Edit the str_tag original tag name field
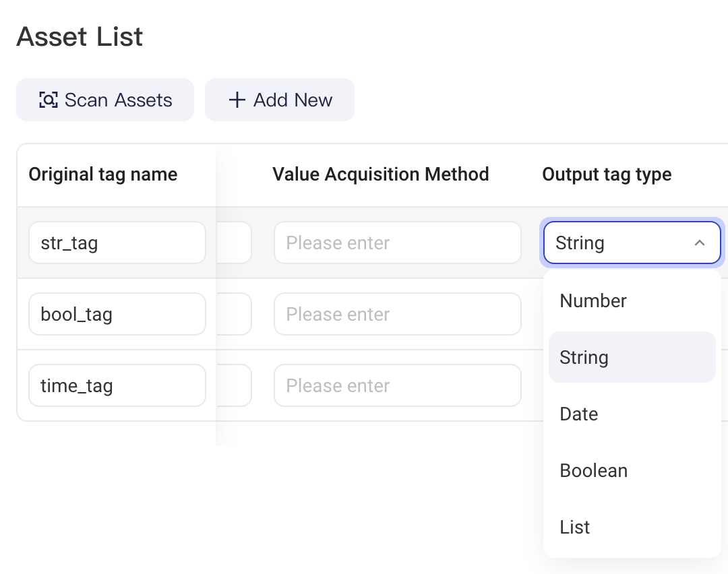Viewport: 728px width, 574px height. click(x=117, y=243)
